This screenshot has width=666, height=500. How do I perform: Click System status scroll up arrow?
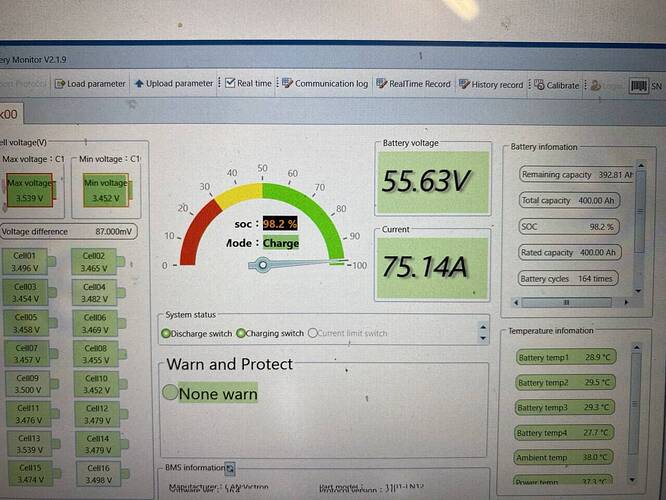(x=483, y=327)
